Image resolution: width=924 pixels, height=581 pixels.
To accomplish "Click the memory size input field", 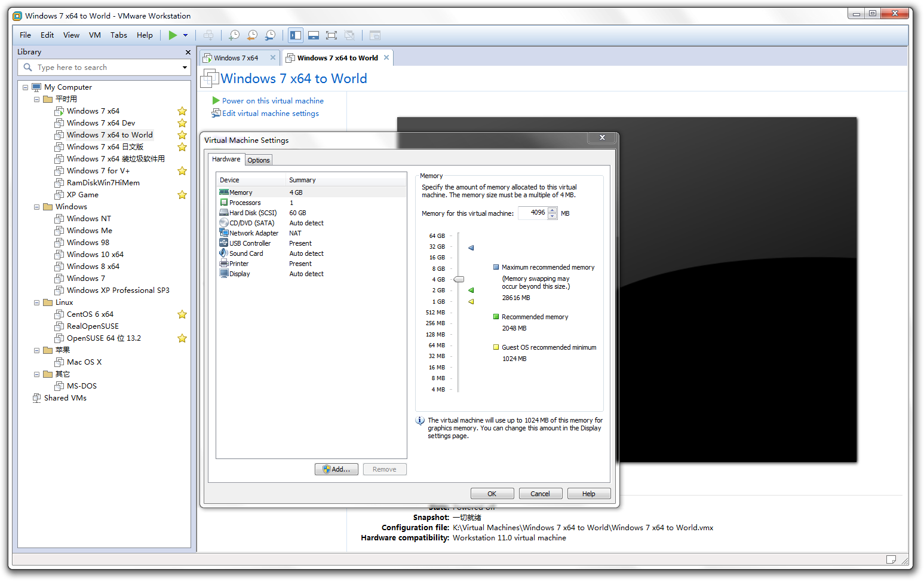I will pos(532,213).
